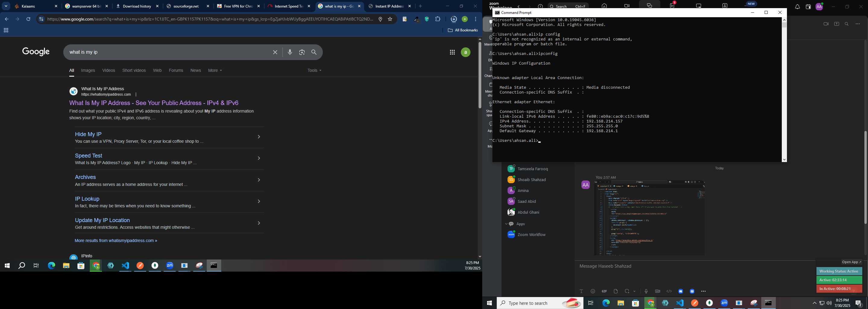868x309 pixels.
Task: Click Google voice search microphone
Action: point(290,52)
